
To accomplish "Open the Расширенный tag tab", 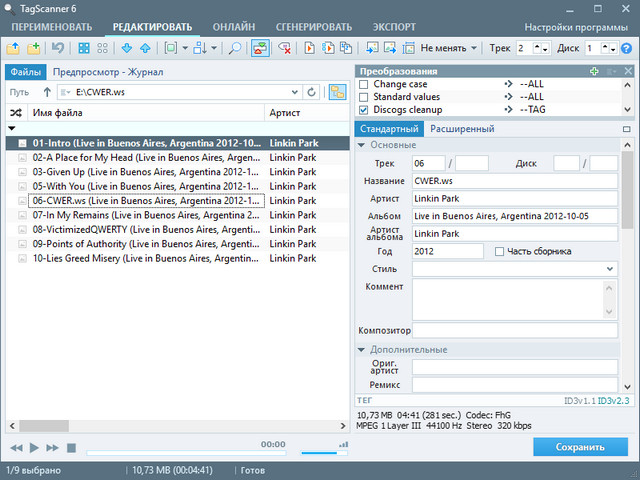I will click(x=462, y=129).
